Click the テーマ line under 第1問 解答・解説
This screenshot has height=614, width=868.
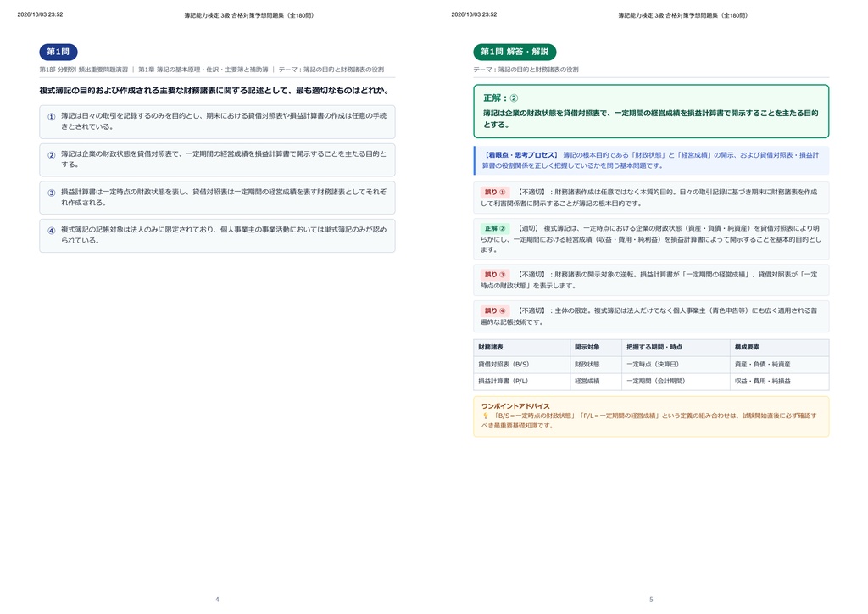pyautogui.click(x=526, y=70)
